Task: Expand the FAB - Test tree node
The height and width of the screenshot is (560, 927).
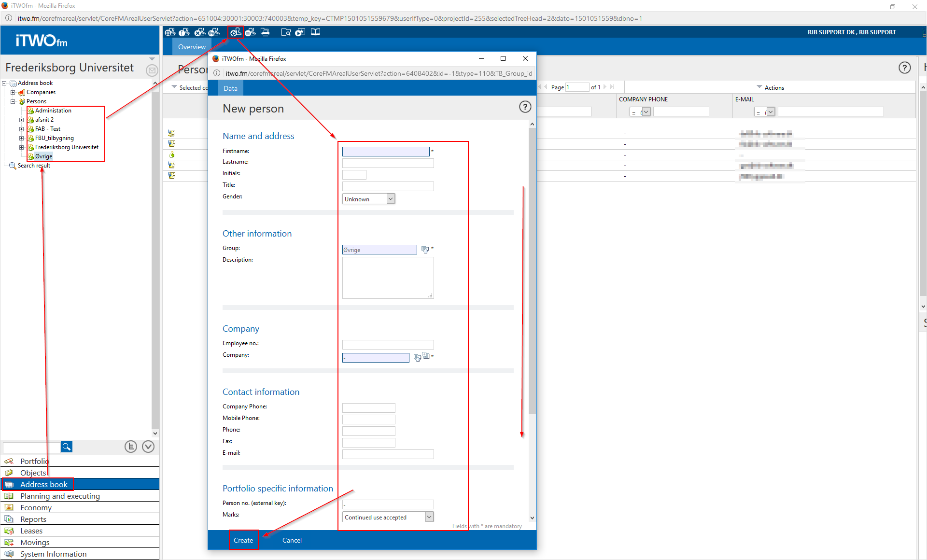Action: coord(21,129)
